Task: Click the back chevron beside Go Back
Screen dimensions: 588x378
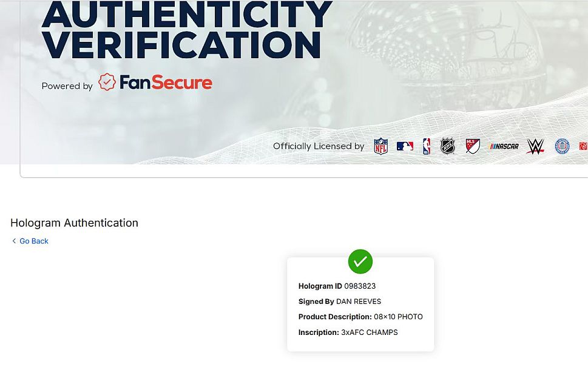Action: pyautogui.click(x=14, y=241)
